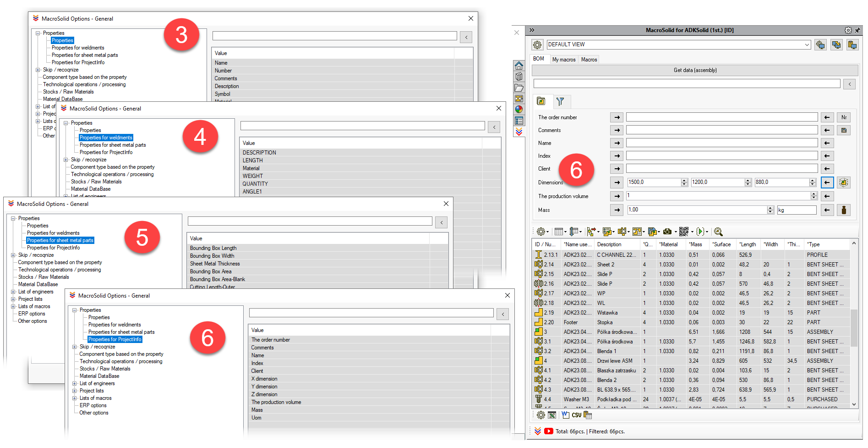The image size is (868, 448).
Task: Adjust the 880,0 dimension spinner
Action: (813, 183)
